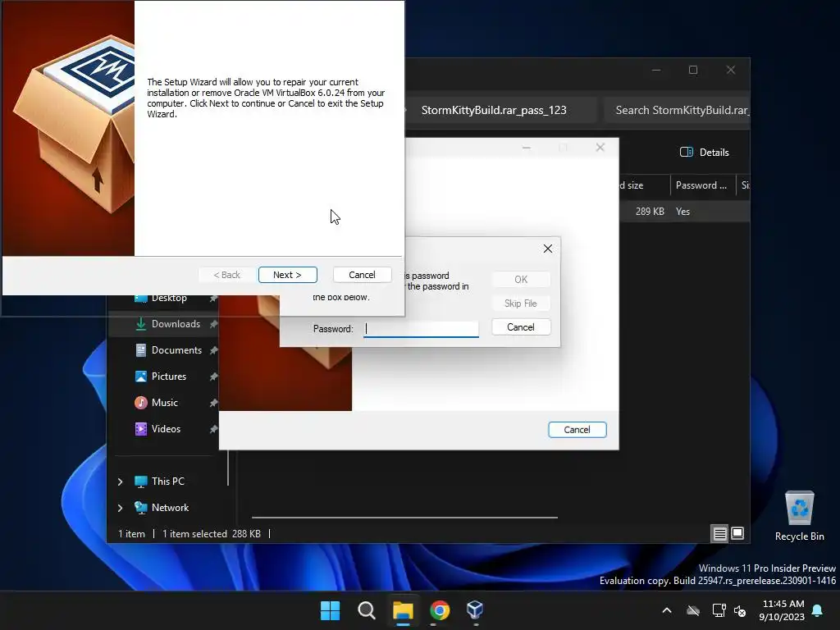The width and height of the screenshot is (840, 630).
Task: Unpin Music using its pin icon
Action: (x=213, y=403)
